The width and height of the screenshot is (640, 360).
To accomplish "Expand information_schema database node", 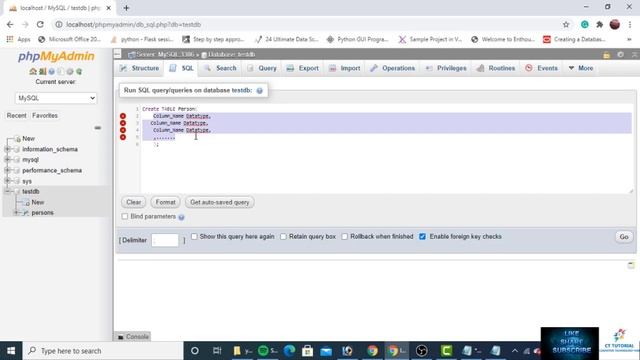I will [x=7, y=149].
